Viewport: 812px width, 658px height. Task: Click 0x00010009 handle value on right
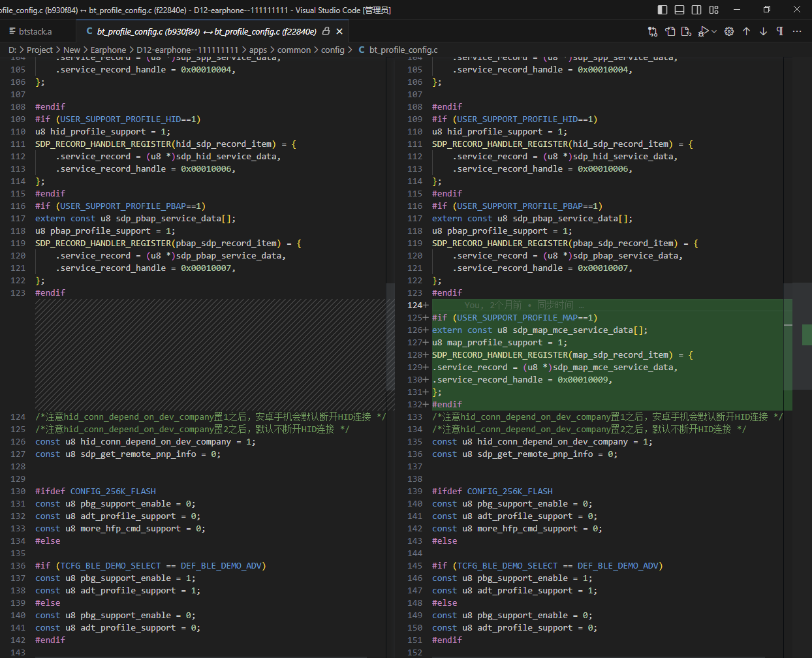[x=582, y=379]
